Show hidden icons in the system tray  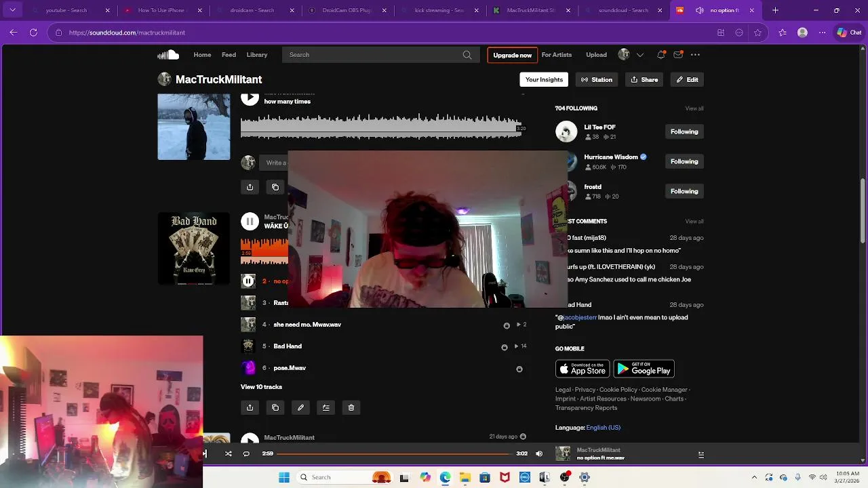pos(754,477)
